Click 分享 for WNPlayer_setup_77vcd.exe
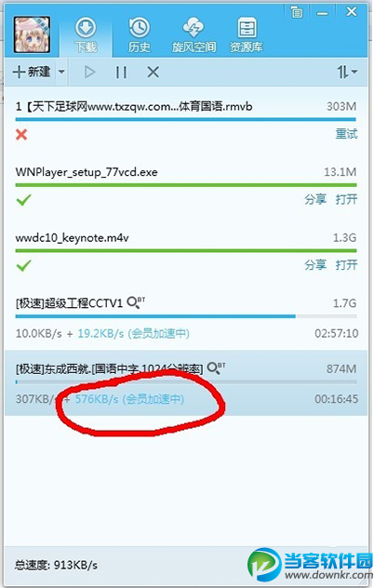 click(315, 199)
